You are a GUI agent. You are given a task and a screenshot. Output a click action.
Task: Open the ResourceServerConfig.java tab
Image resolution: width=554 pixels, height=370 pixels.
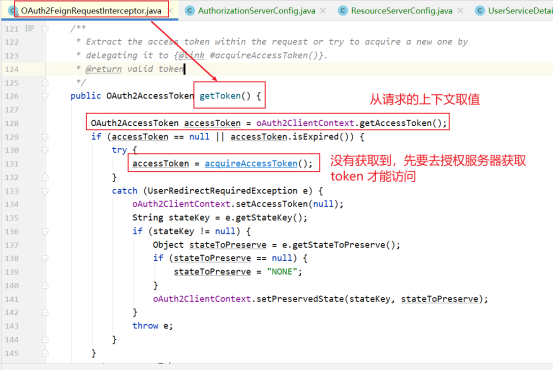[x=401, y=11]
